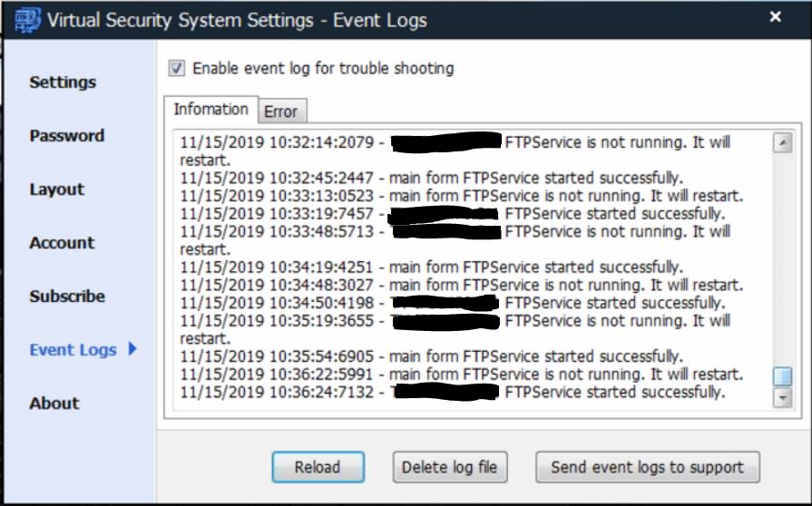Click the 10:32:45 FTPService started log line
The width and height of the screenshot is (812, 506).
(432, 178)
